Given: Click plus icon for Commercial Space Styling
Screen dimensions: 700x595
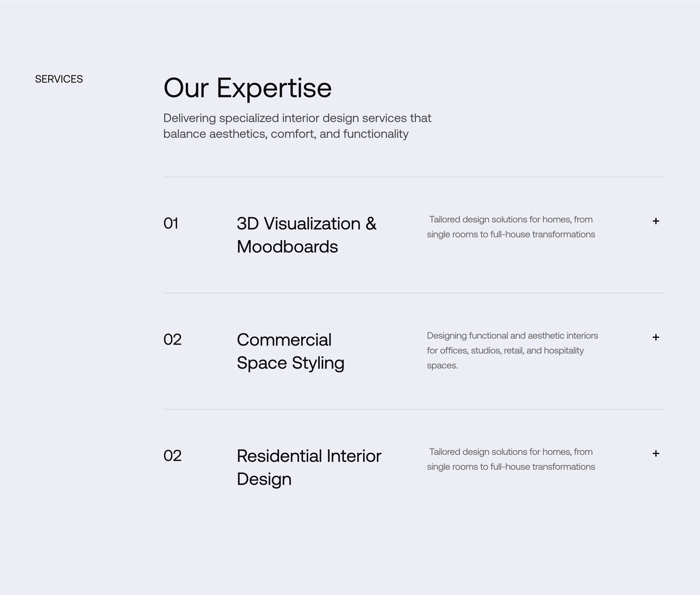Looking at the screenshot, I should [655, 337].
